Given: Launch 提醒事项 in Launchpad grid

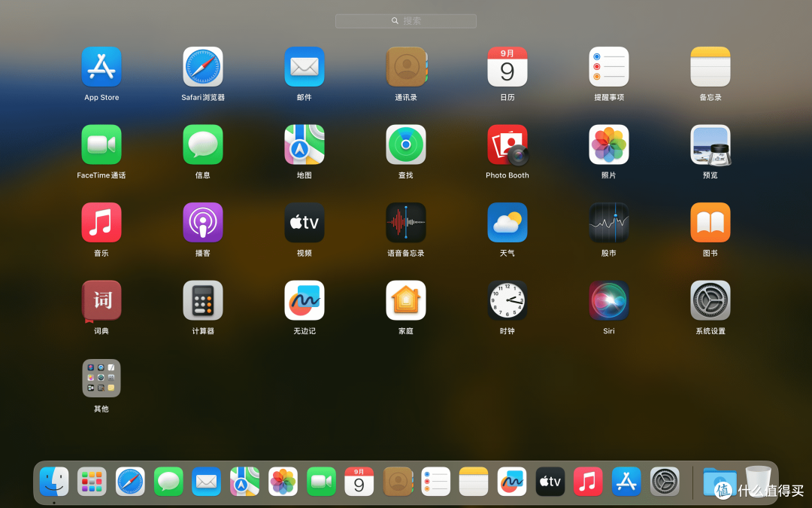Looking at the screenshot, I should pyautogui.click(x=609, y=67).
